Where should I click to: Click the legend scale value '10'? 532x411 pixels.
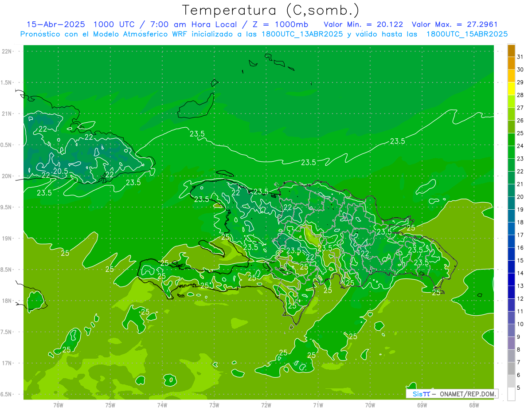point(520,324)
